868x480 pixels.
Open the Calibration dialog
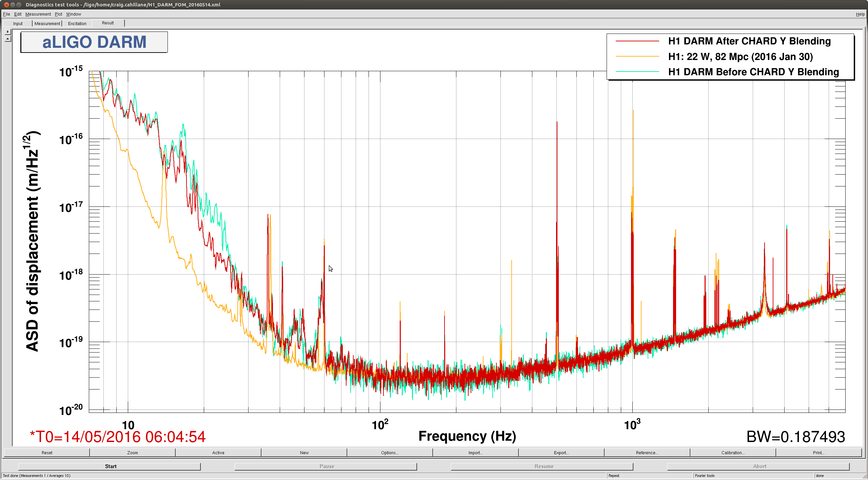pyautogui.click(x=733, y=453)
